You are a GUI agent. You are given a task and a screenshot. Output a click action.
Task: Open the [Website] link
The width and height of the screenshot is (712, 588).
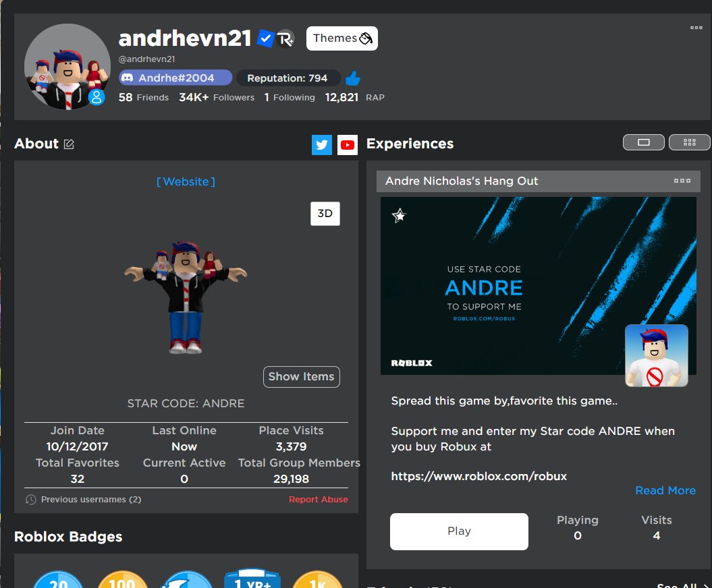tap(186, 181)
